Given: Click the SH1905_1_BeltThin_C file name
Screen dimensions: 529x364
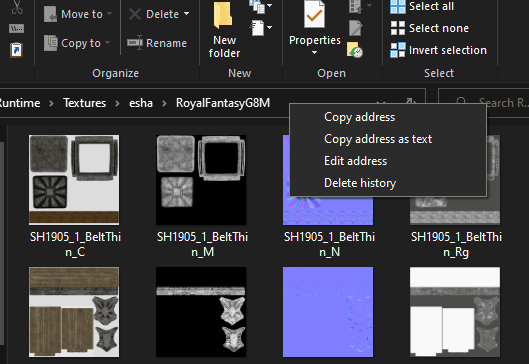Looking at the screenshot, I should click(75, 244).
